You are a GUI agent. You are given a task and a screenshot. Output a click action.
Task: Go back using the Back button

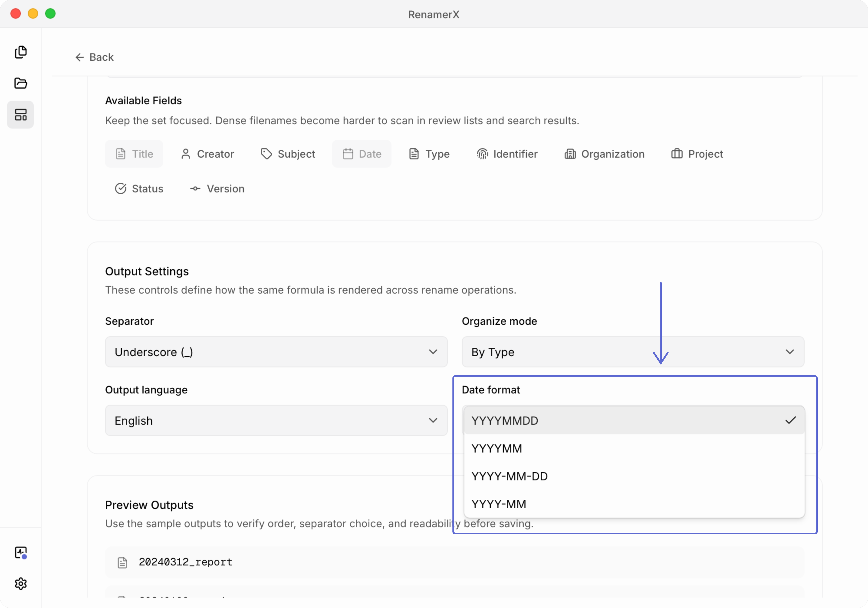(x=95, y=57)
